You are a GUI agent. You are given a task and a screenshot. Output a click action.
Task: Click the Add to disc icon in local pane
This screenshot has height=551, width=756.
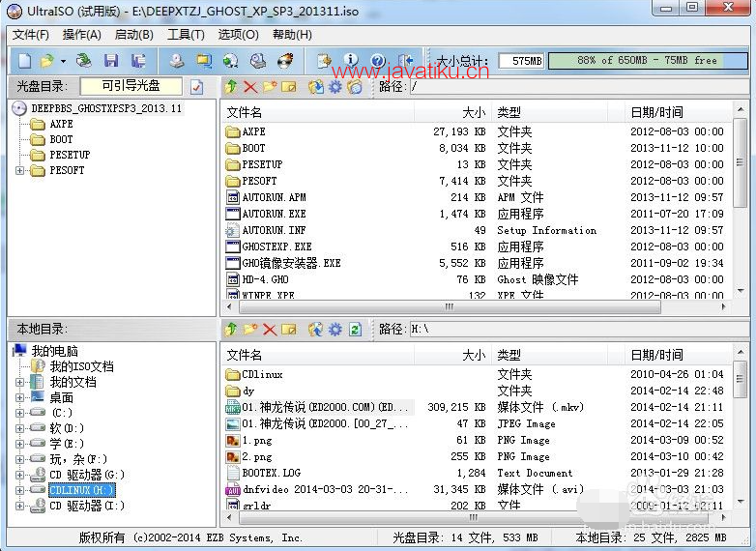[316, 330]
